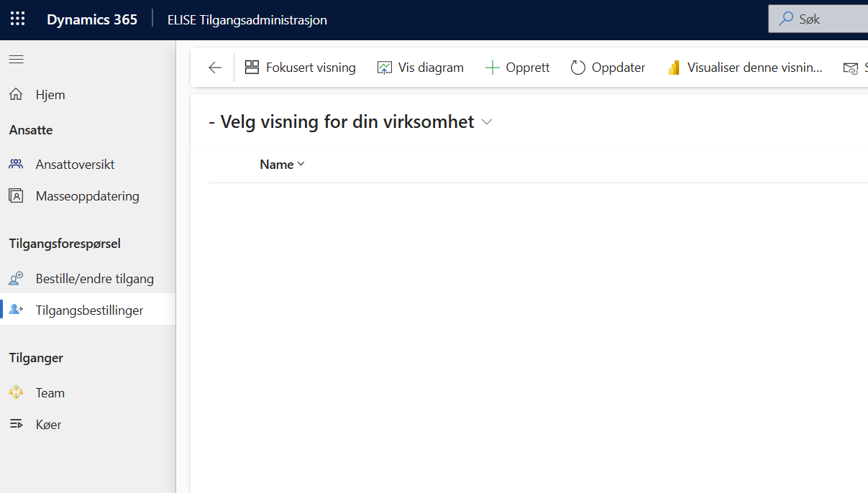Collapse the sidebar with the hamburger icon
This screenshot has width=868, height=493.
[x=16, y=60]
